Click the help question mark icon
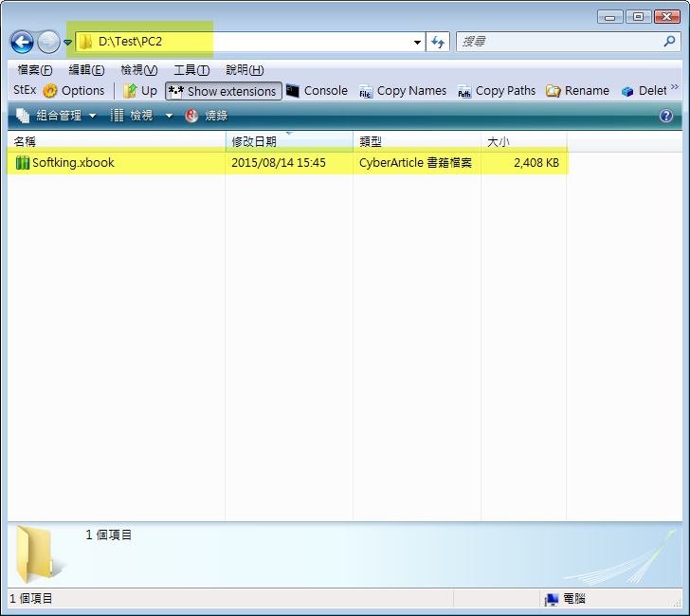 click(x=666, y=116)
